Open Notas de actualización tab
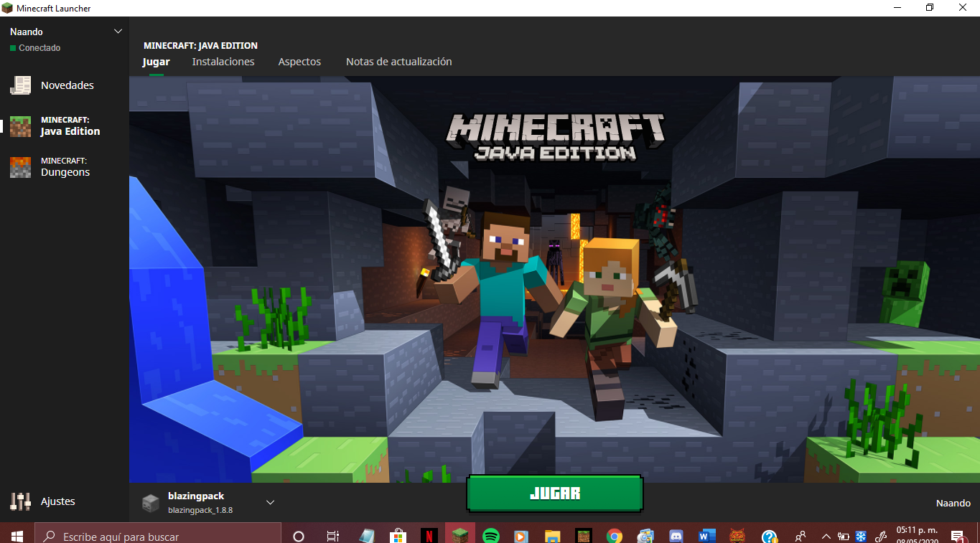This screenshot has height=543, width=980. click(399, 62)
